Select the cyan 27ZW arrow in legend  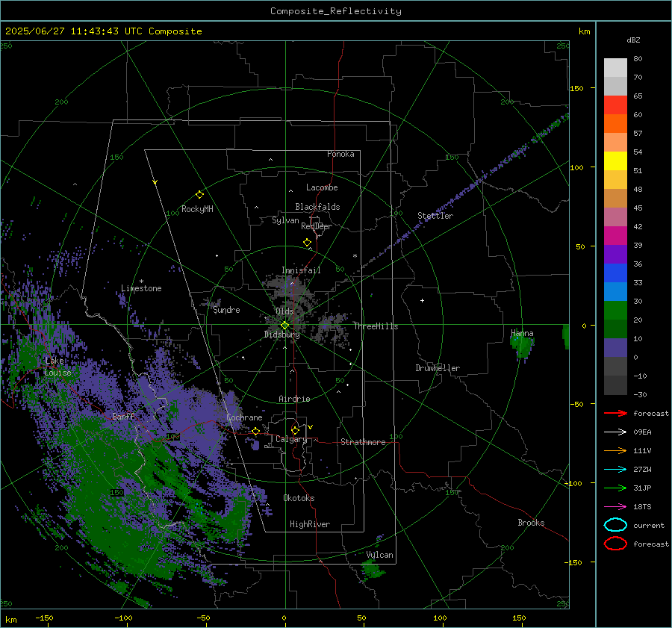615,470
